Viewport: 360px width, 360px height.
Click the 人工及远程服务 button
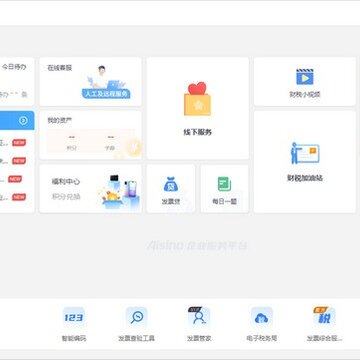(106, 94)
